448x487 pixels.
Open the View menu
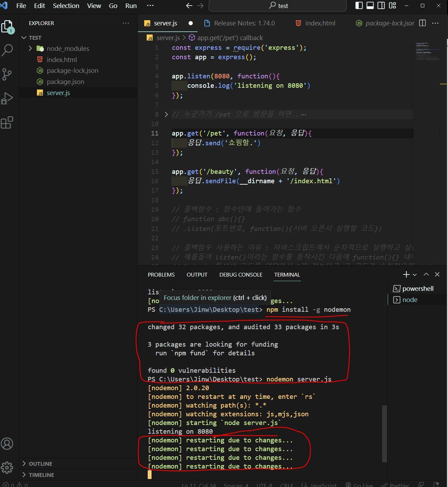[94, 6]
